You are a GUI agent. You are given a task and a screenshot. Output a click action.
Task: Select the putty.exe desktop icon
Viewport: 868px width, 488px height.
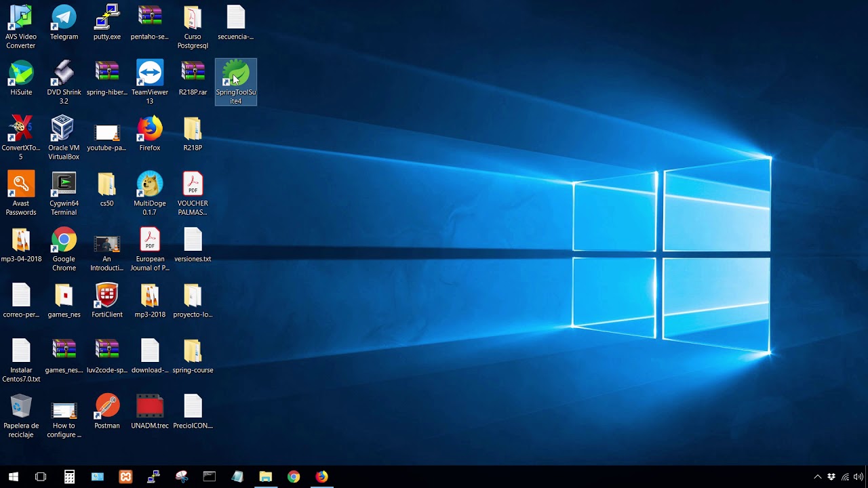coord(107,23)
